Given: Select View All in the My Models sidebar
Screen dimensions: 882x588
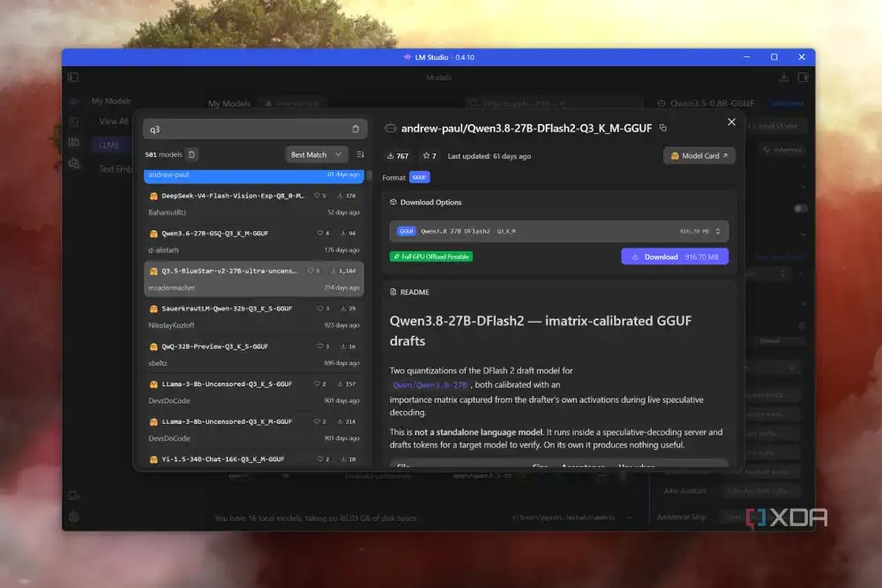Looking at the screenshot, I should (x=114, y=121).
